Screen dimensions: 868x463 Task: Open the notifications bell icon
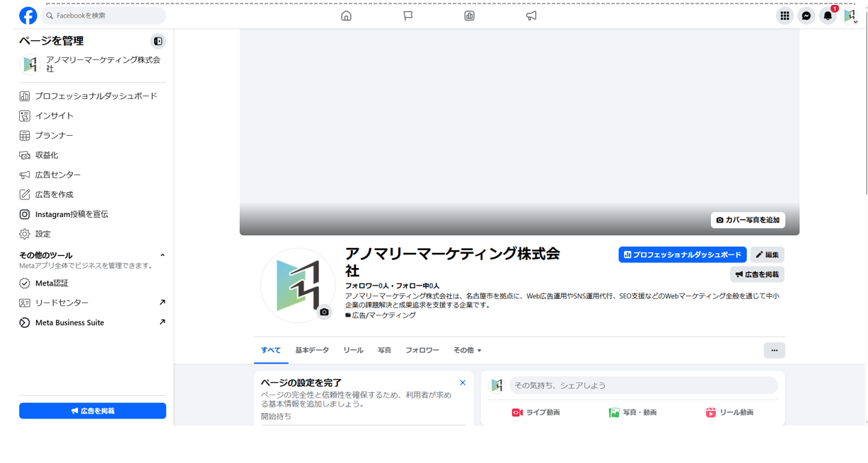[828, 16]
